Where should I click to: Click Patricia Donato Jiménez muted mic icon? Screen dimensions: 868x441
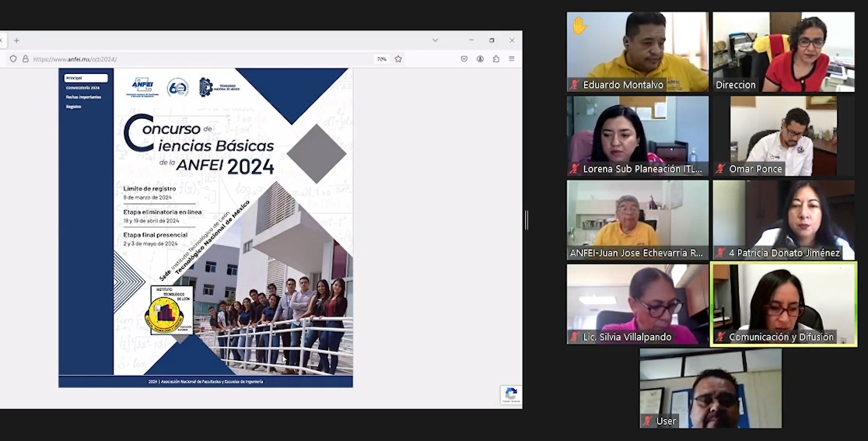coord(720,253)
